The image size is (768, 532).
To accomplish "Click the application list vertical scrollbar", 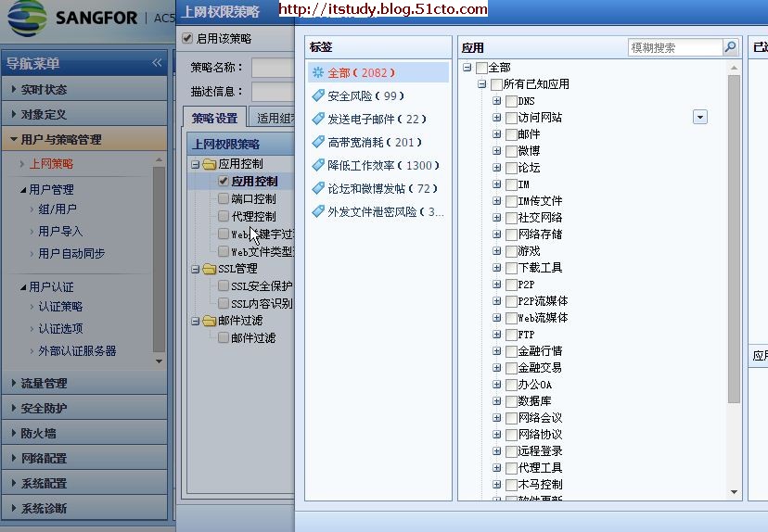I will point(734,239).
